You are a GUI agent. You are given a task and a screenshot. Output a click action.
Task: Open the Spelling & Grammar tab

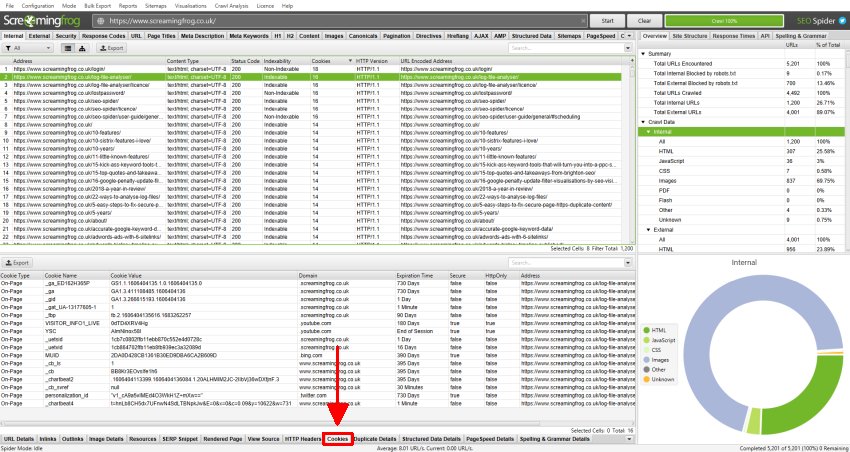pos(801,36)
